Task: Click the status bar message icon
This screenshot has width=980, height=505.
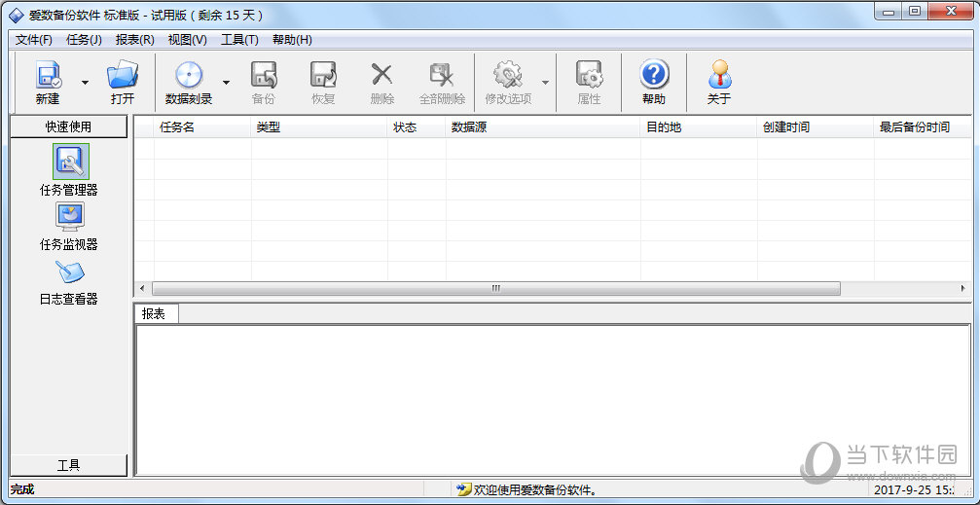Action: [x=464, y=489]
